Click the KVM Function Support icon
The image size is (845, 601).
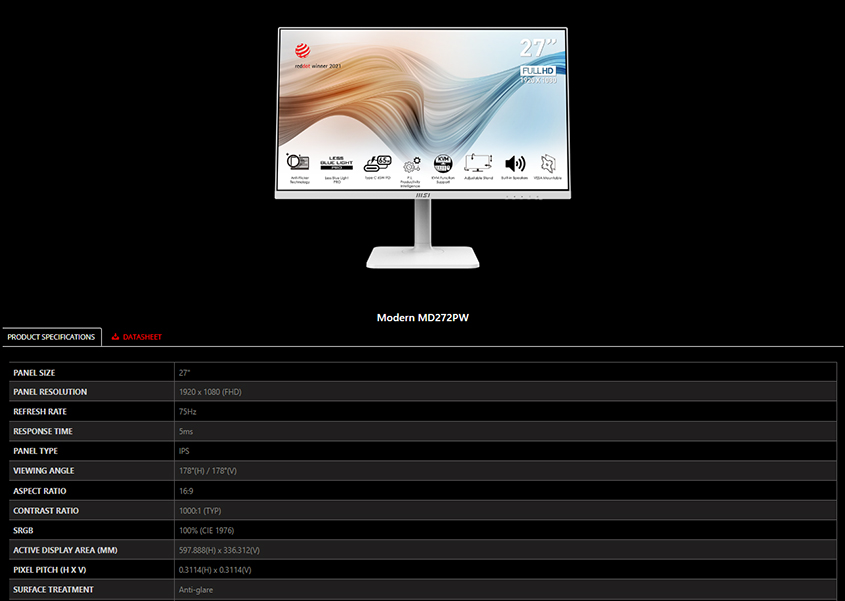click(x=443, y=164)
